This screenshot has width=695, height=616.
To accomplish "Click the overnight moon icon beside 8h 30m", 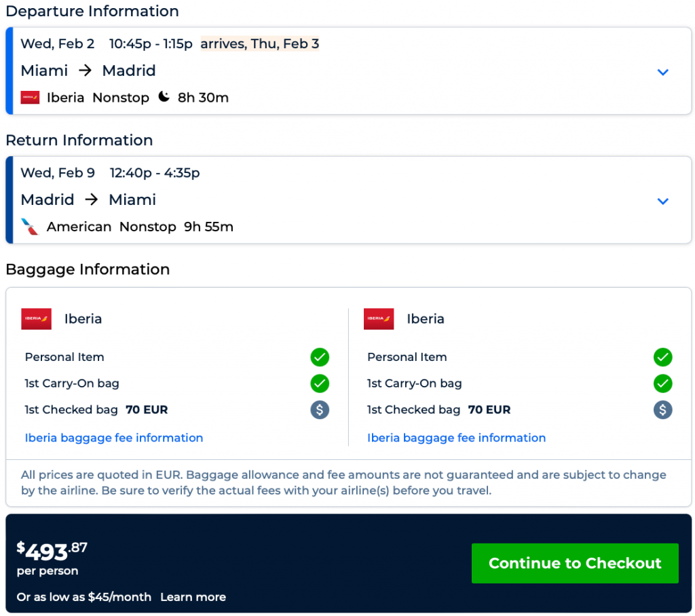I will coord(164,97).
